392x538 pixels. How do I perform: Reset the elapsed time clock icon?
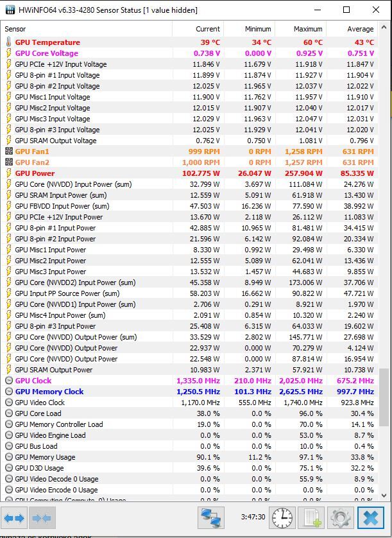[282, 517]
